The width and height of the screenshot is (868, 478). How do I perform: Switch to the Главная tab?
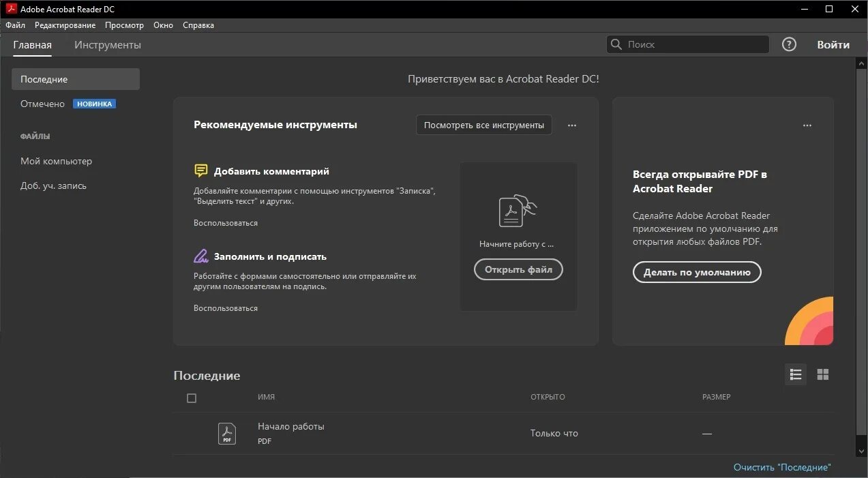point(32,45)
